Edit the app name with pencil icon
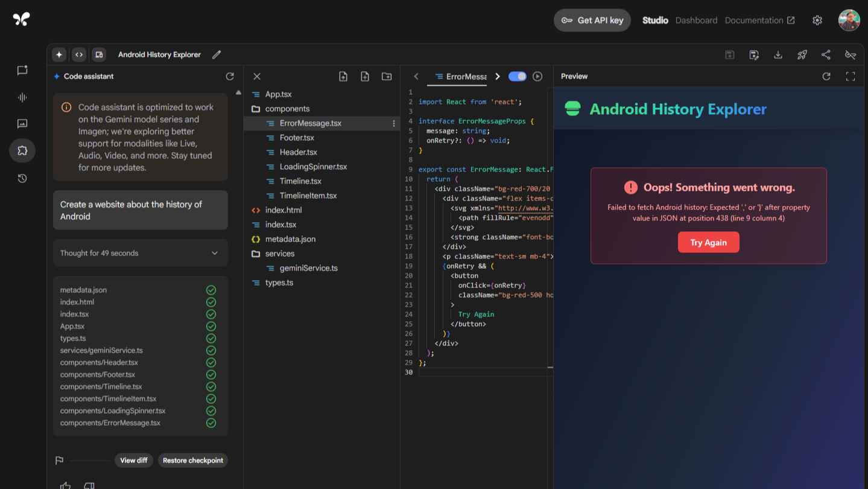This screenshot has height=489, width=868. (217, 54)
